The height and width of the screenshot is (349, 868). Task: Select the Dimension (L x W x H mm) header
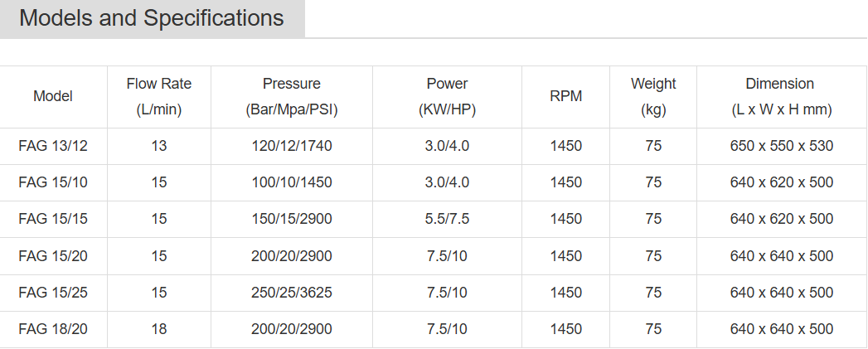coord(782,97)
